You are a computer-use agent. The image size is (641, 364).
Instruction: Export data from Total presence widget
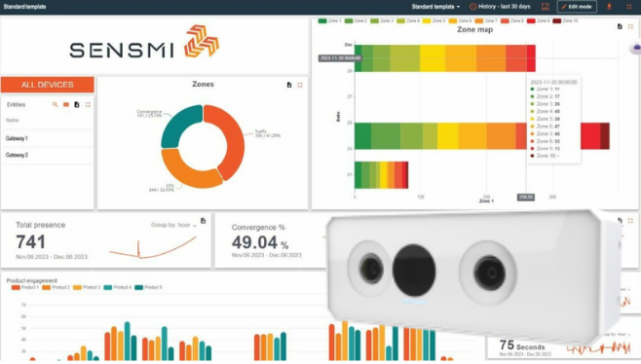204,221
